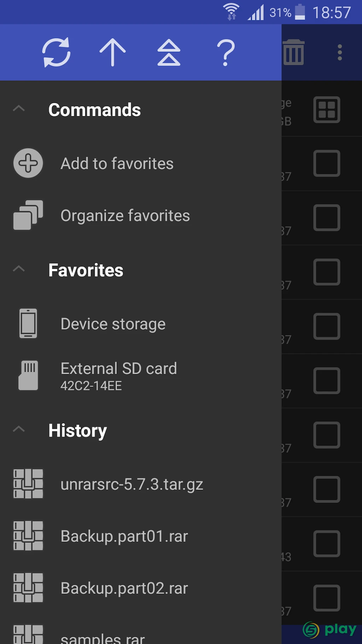362x644 pixels.
Task: Tap the grid select-all icon
Action: (327, 110)
